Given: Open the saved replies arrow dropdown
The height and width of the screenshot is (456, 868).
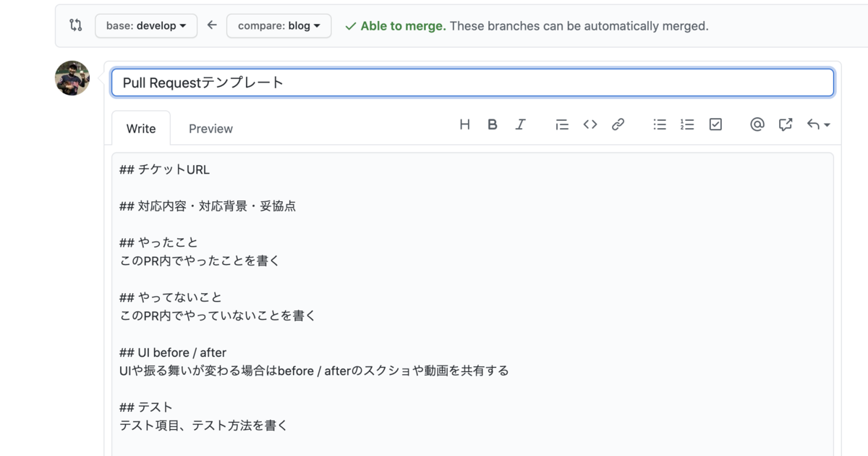Looking at the screenshot, I should [x=818, y=124].
